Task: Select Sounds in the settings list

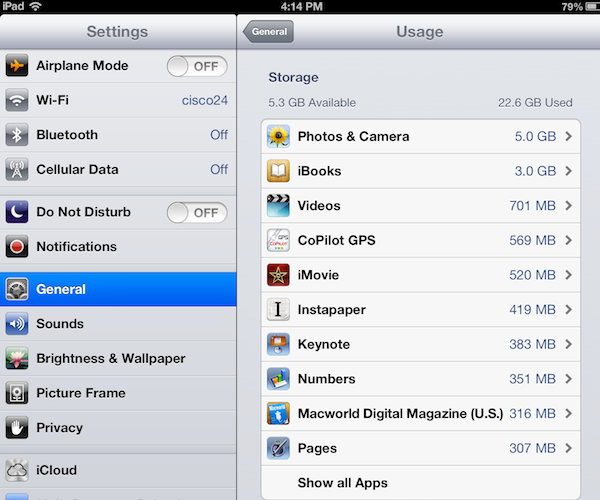Action: pos(118,324)
